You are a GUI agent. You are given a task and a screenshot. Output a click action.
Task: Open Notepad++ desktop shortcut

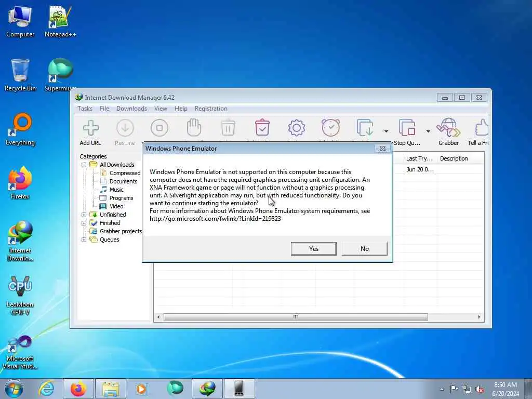coord(60,21)
